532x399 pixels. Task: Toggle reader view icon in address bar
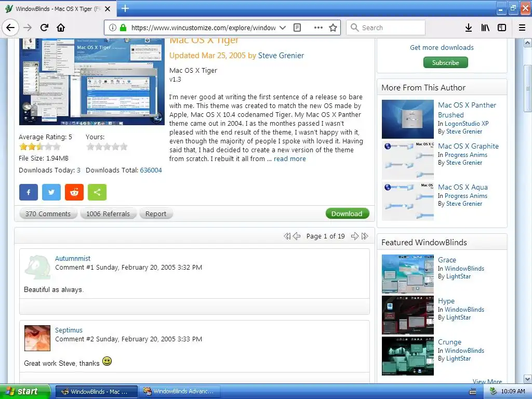pos(297,28)
